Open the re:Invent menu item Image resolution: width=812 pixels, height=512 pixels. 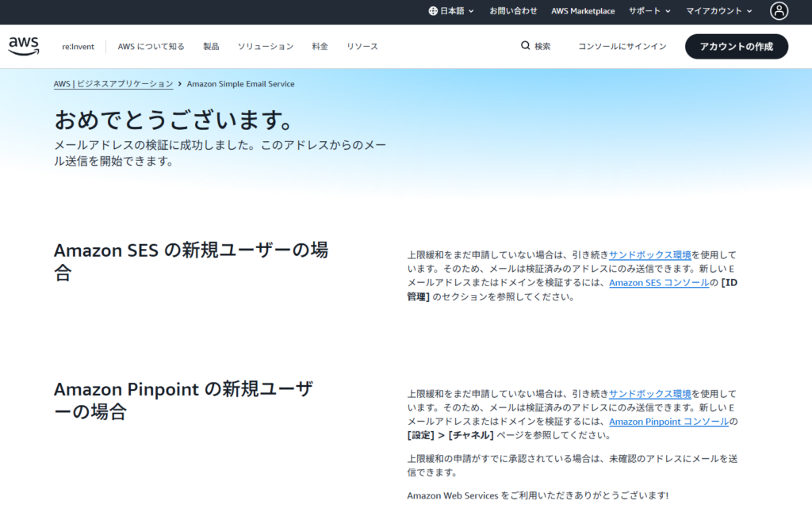point(79,47)
